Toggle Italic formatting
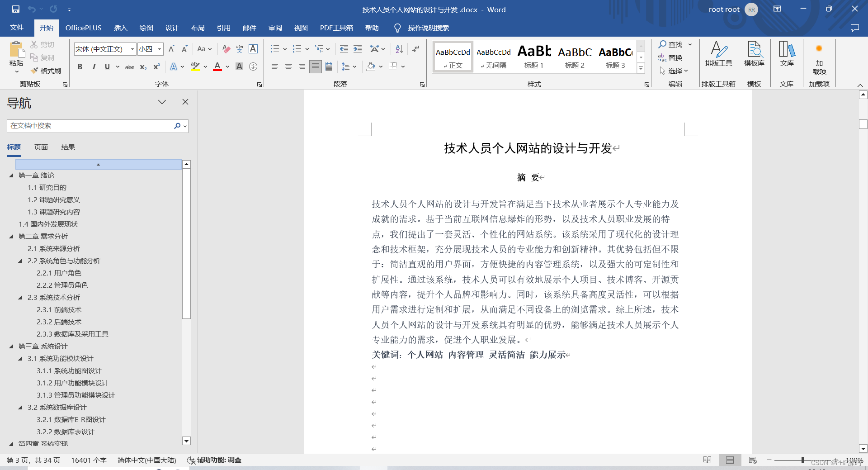The image size is (868, 470). [x=94, y=67]
